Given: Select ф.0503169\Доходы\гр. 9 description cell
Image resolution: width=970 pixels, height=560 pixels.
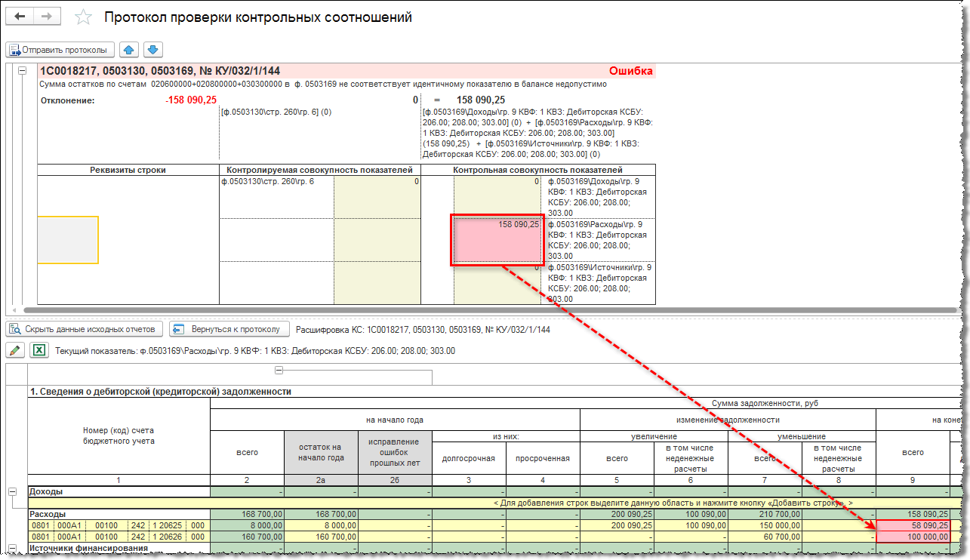Looking at the screenshot, I should pos(599,197).
